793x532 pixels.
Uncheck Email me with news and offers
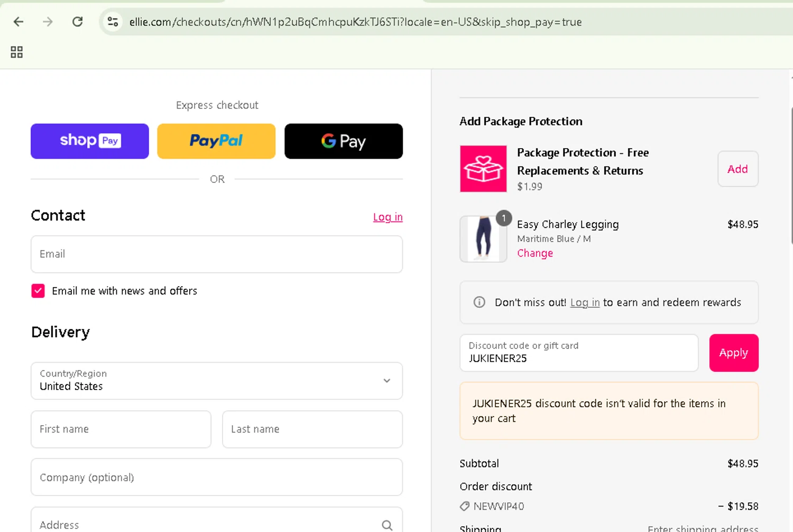[38, 291]
